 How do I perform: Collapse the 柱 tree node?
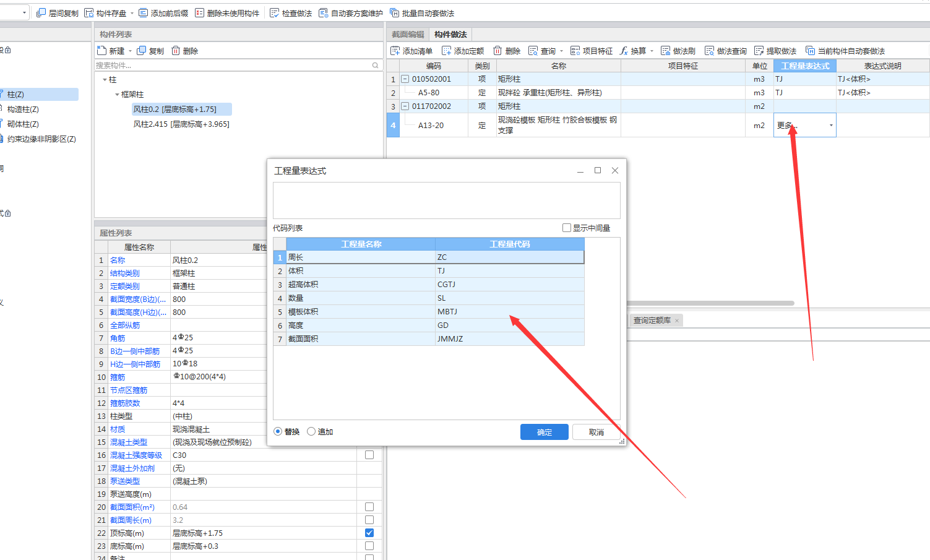tap(105, 80)
